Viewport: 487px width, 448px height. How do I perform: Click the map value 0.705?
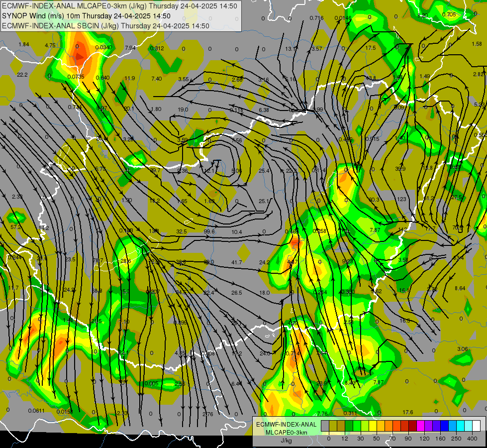pos(449,14)
